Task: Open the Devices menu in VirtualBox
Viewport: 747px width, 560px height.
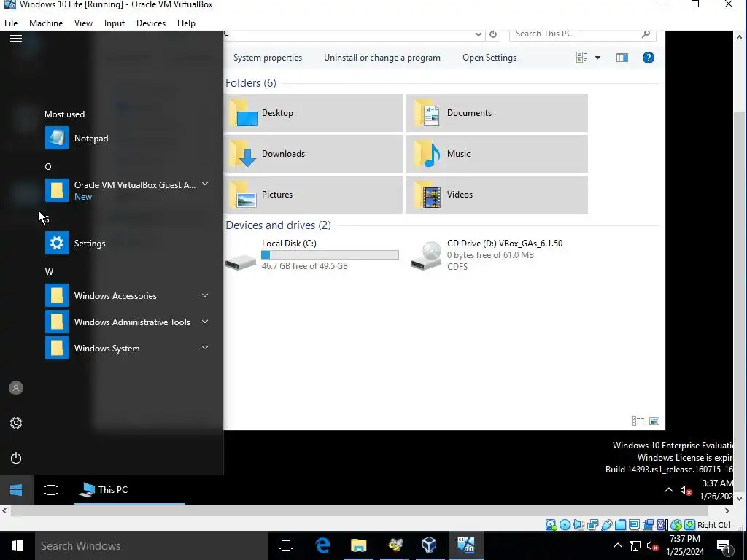Action: click(151, 23)
